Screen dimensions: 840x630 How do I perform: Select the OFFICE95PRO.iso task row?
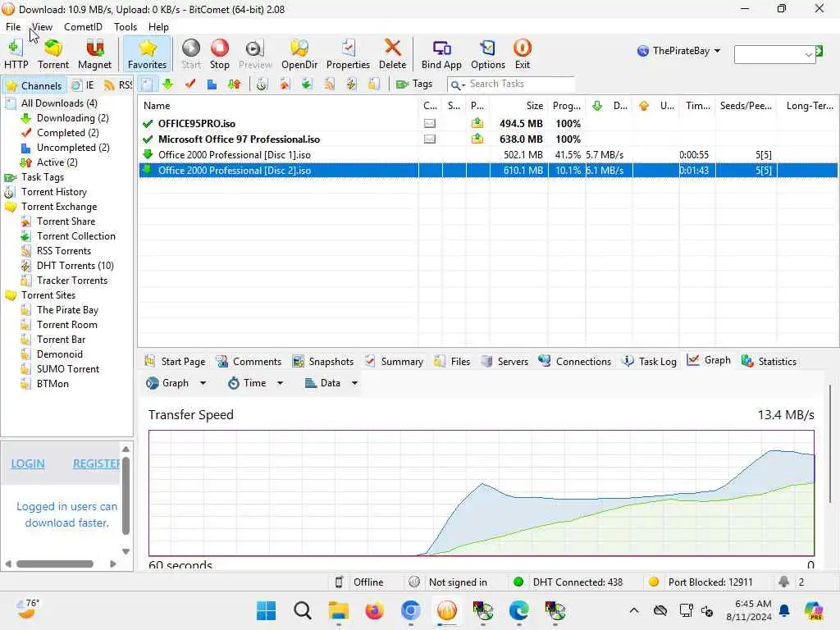tap(487, 124)
